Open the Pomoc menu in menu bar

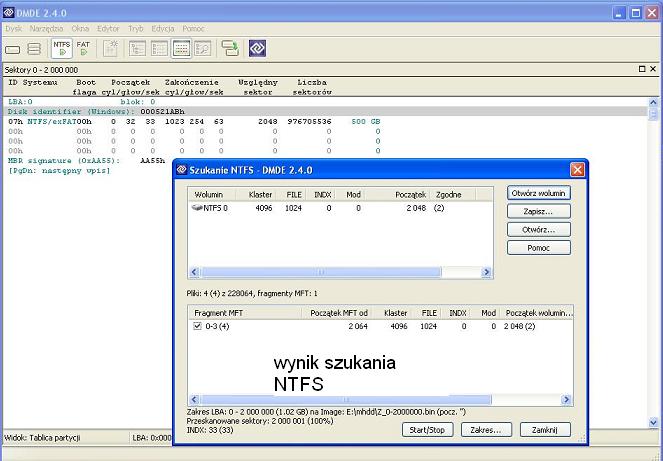193,29
